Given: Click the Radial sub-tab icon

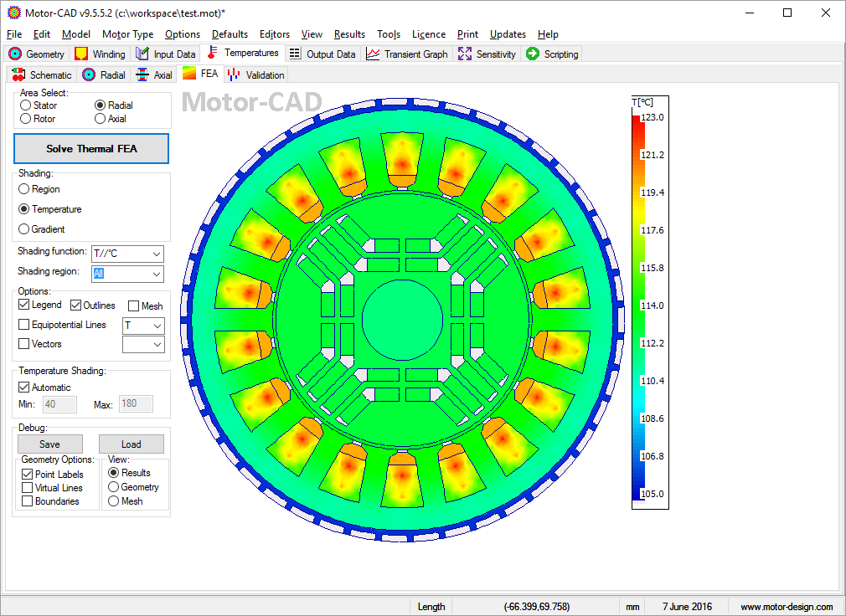Looking at the screenshot, I should 89,75.
